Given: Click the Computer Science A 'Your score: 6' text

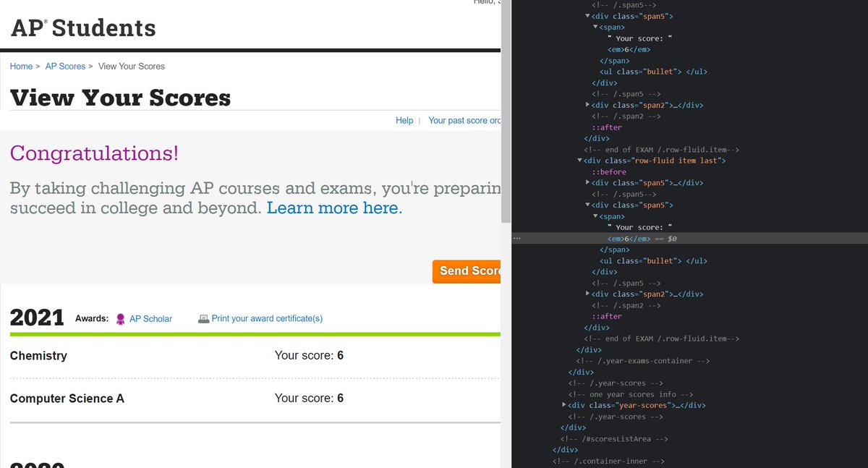Looking at the screenshot, I should pos(309,399).
